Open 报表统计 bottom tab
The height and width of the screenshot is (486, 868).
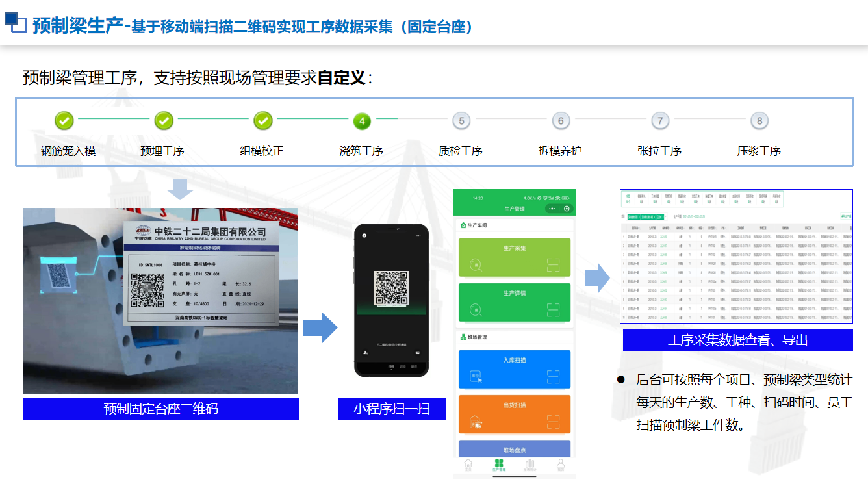point(530,465)
